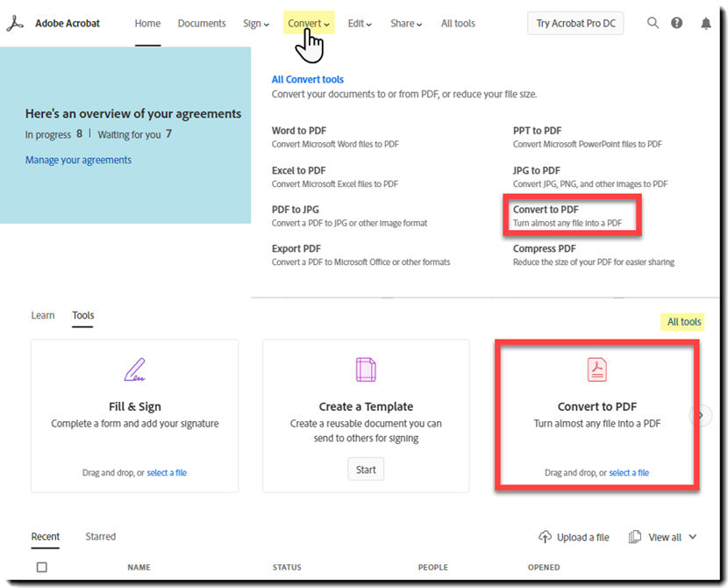728x588 pixels.
Task: Sort by the OPENED column header
Action: tap(544, 567)
